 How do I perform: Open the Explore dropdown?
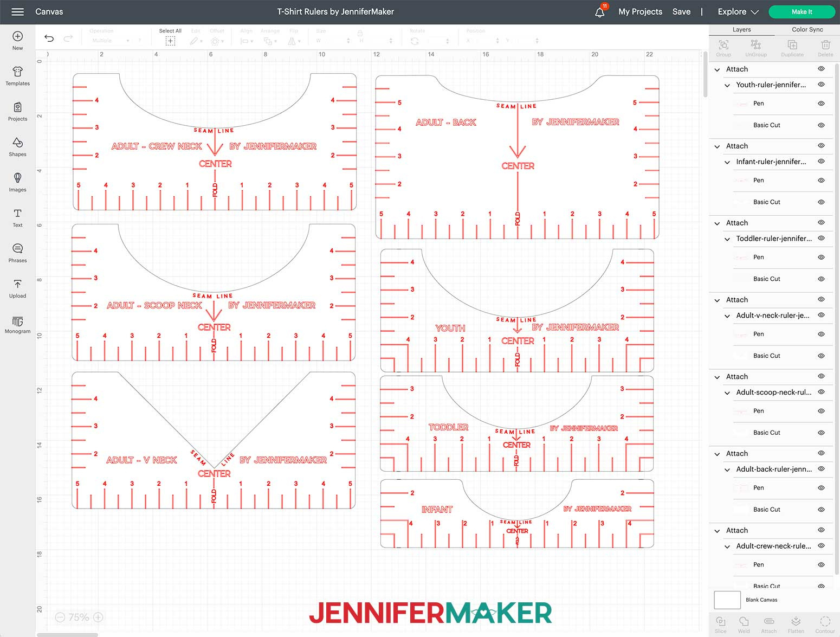(736, 11)
